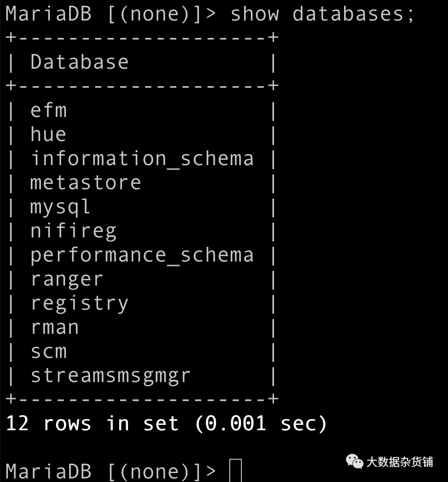Click the bottom MariaDB [(none)]> prompt text
The image size is (448, 482).
pyautogui.click(x=111, y=471)
